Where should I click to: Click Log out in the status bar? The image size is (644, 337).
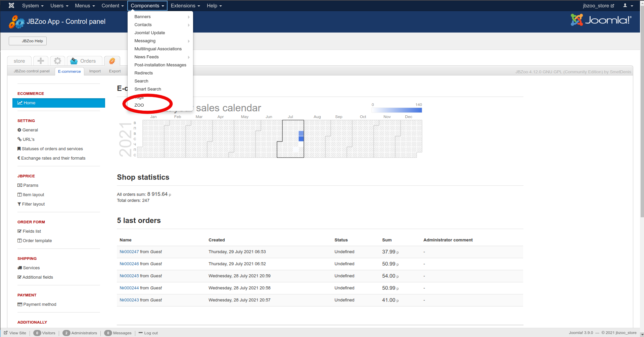tap(148, 333)
